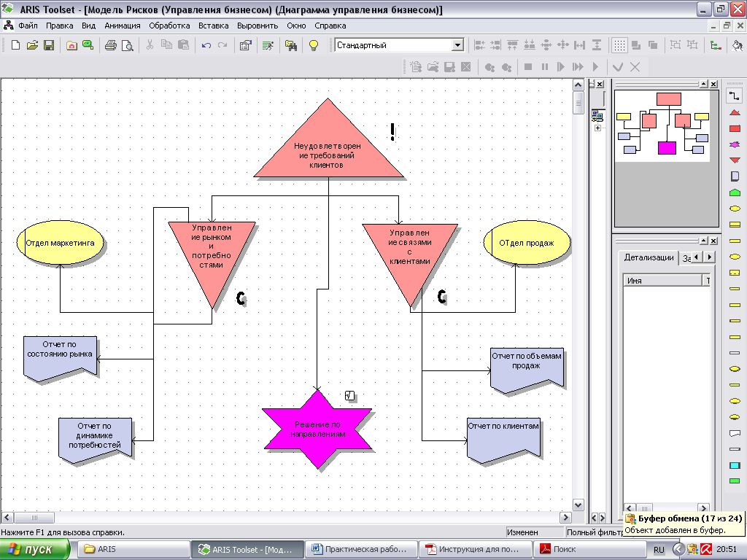Select the Отчет по состоянию рынка shape
The width and height of the screenshot is (747, 560).
click(x=60, y=359)
